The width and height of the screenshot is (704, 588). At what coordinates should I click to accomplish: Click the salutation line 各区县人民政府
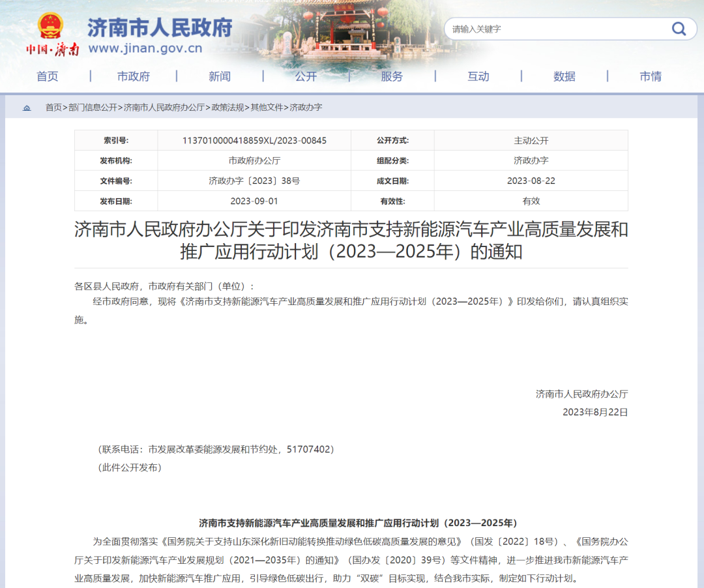point(164,286)
